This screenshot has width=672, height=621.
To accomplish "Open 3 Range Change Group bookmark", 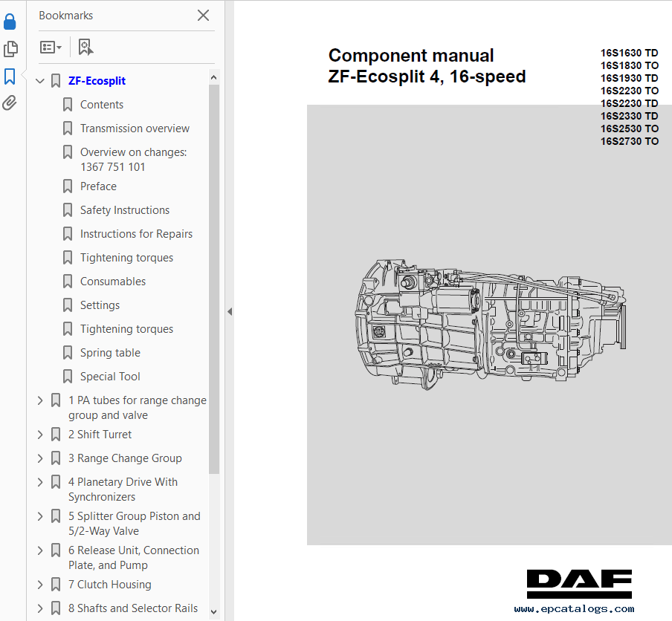I will click(125, 458).
